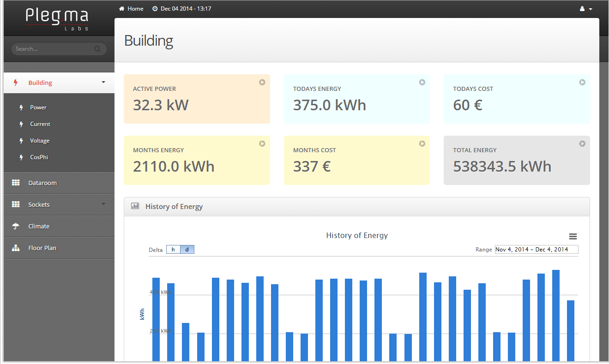Viewport: 609px width, 364px height.
Task: Click the Total Energy 538343.5 kWh value
Action: point(502,167)
